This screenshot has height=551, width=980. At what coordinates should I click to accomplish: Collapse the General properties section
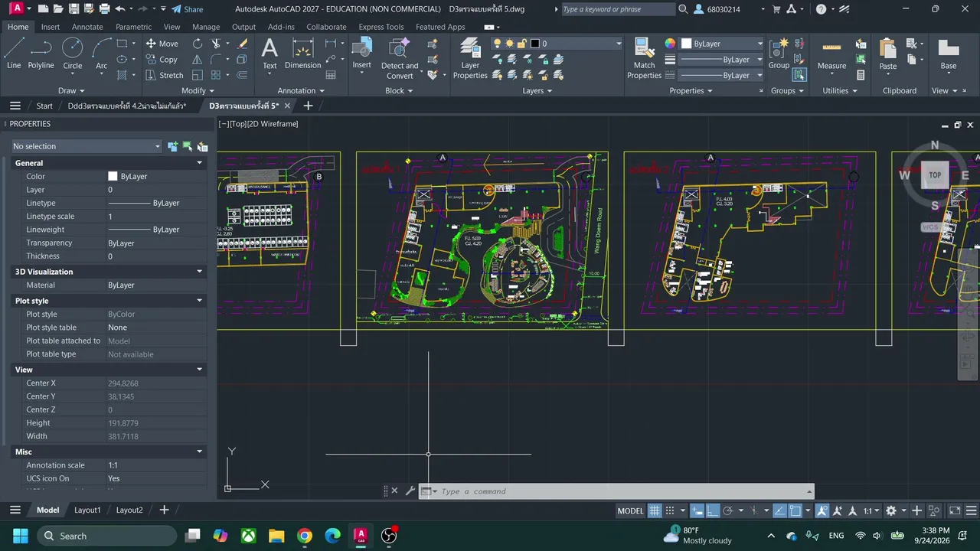(200, 163)
